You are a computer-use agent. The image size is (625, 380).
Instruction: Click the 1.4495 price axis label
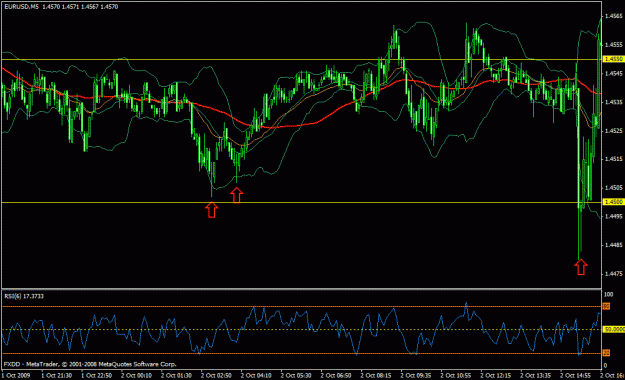click(614, 216)
